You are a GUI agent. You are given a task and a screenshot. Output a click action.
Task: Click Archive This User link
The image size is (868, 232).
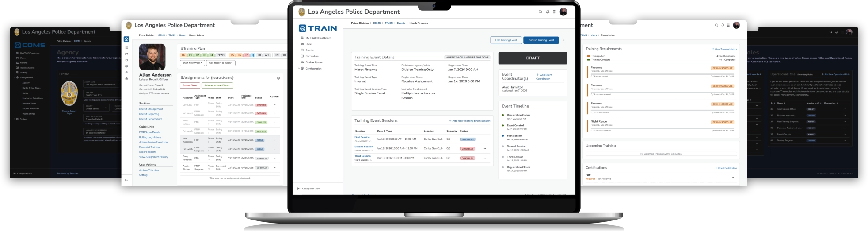[x=149, y=170]
